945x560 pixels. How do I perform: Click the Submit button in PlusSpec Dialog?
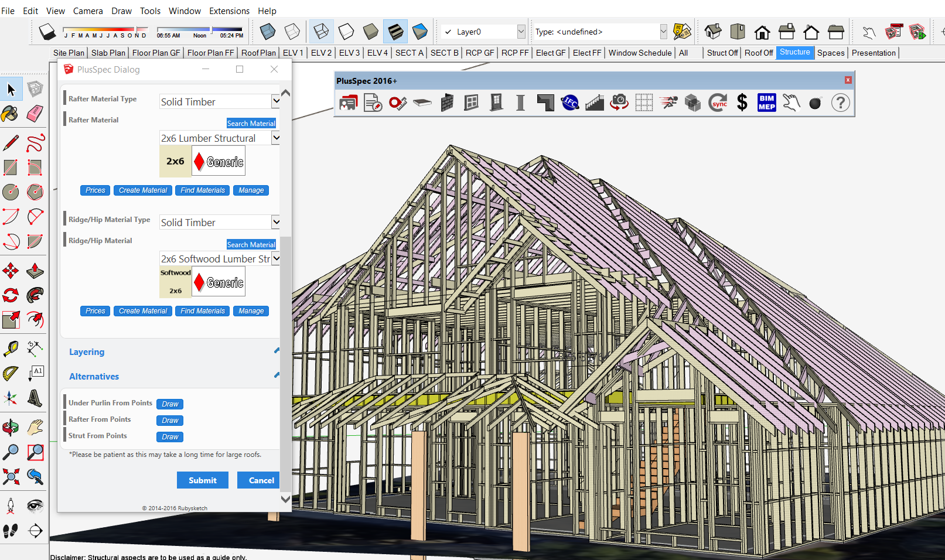[x=202, y=480]
